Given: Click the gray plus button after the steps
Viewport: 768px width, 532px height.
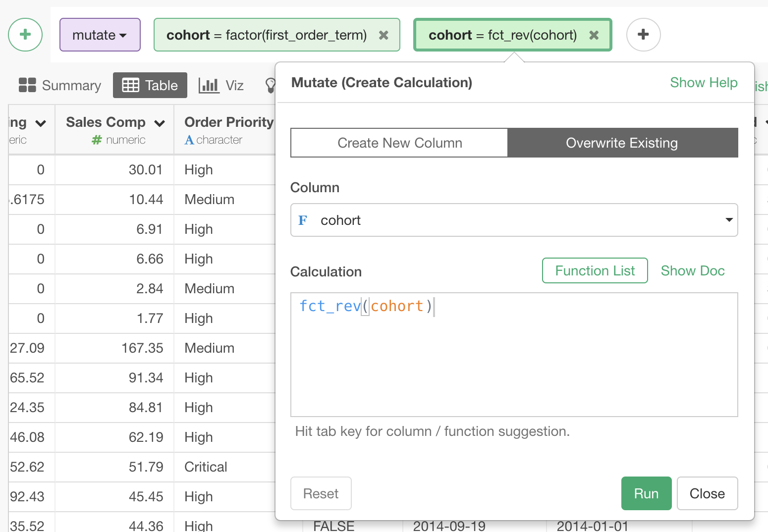Looking at the screenshot, I should pyautogui.click(x=643, y=35).
